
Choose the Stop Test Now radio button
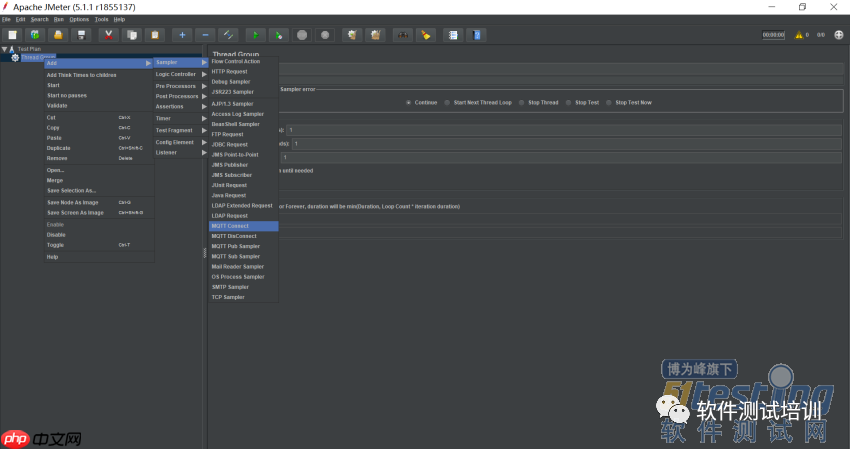point(610,102)
